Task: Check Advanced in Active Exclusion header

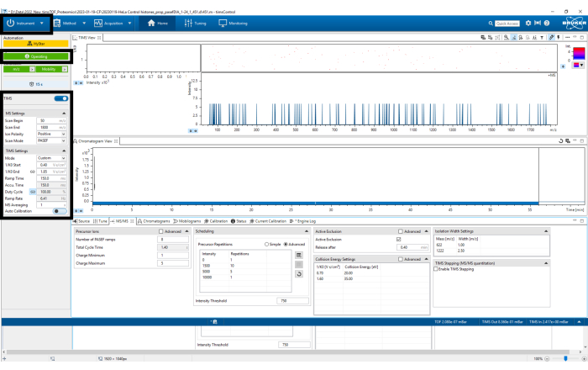Action: 401,231
